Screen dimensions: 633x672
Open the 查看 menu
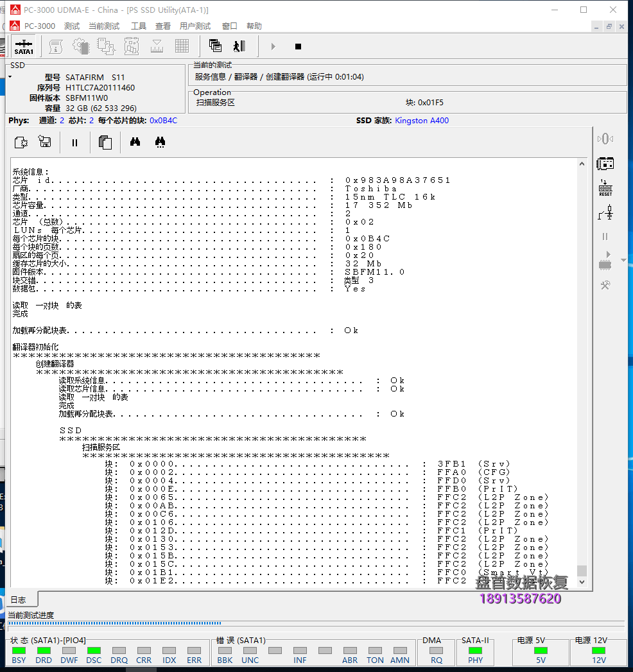163,26
